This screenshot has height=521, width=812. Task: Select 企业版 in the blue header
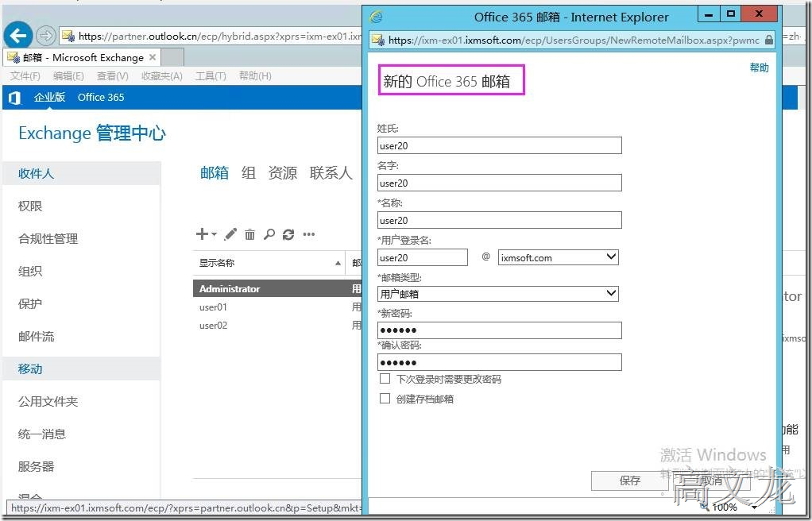coord(50,98)
